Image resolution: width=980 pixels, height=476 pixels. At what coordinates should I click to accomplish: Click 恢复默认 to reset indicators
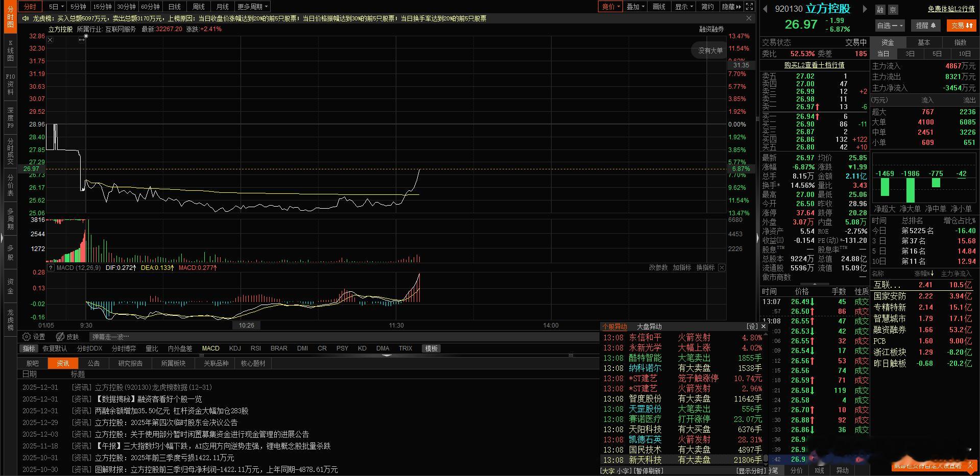pyautogui.click(x=55, y=348)
